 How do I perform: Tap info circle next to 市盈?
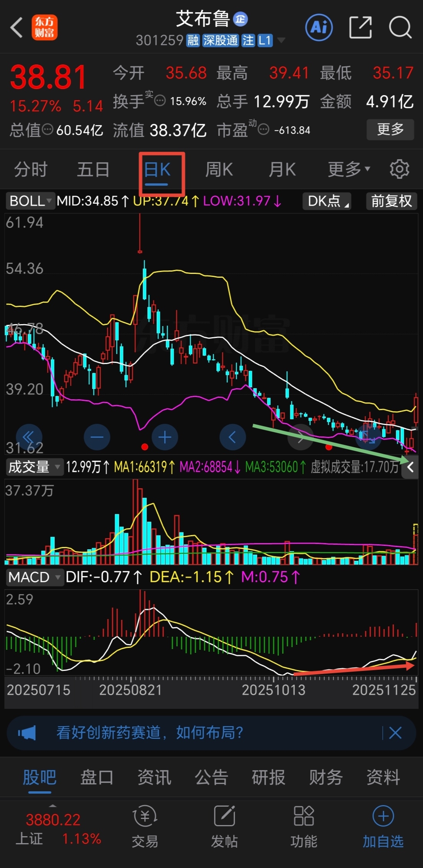(263, 130)
